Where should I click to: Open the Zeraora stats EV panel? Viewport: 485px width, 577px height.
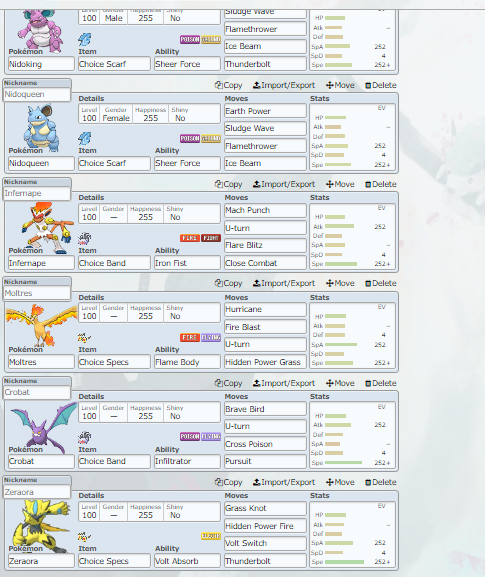[x=353, y=535]
